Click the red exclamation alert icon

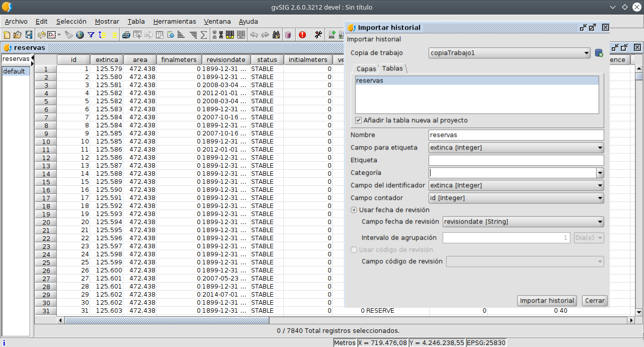tap(302, 35)
